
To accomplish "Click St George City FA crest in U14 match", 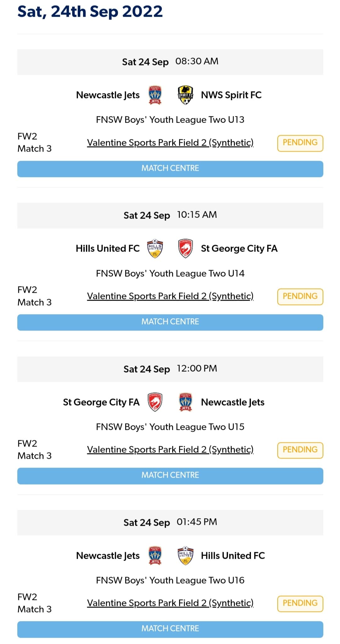I will (x=185, y=248).
